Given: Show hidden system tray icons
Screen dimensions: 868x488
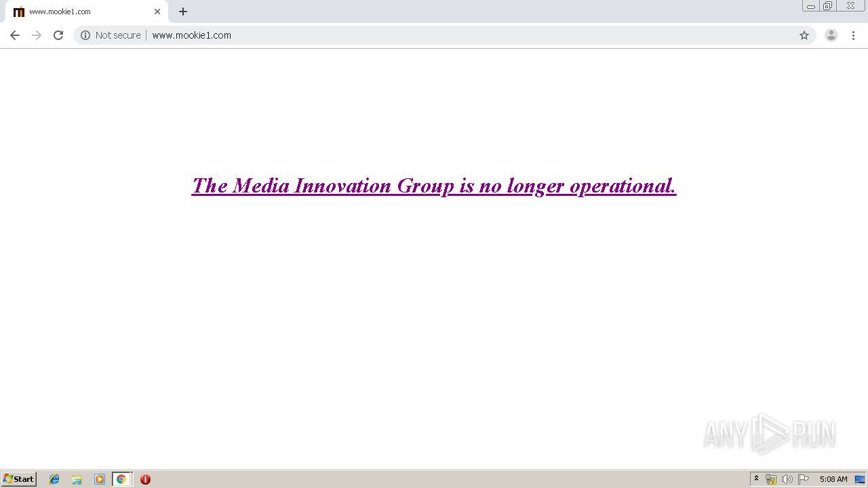Looking at the screenshot, I should [757, 479].
